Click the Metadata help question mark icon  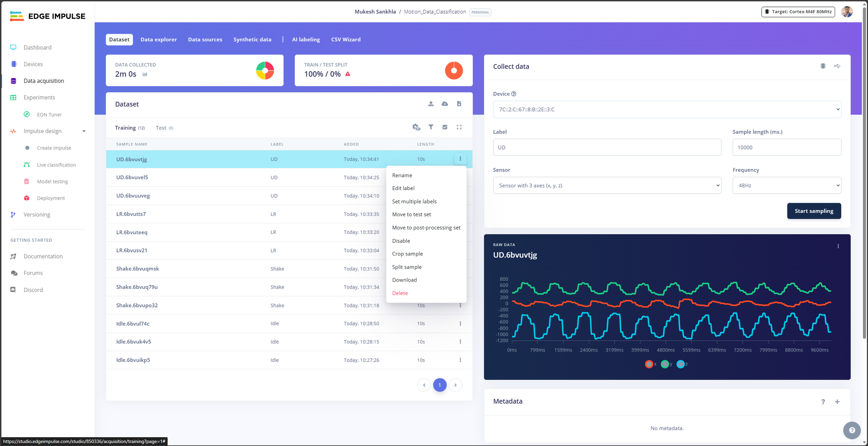[x=823, y=402]
